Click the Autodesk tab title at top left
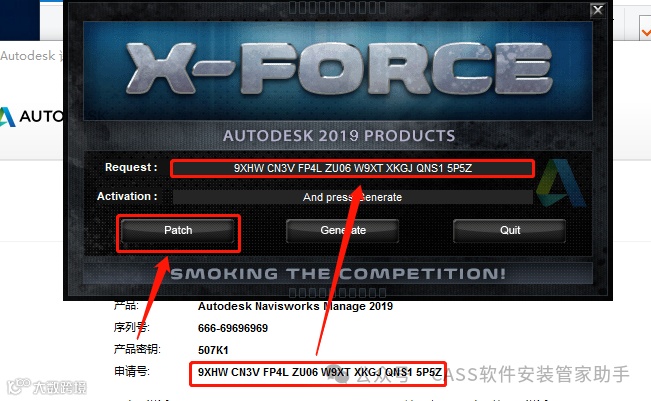651x401 pixels. (31, 56)
